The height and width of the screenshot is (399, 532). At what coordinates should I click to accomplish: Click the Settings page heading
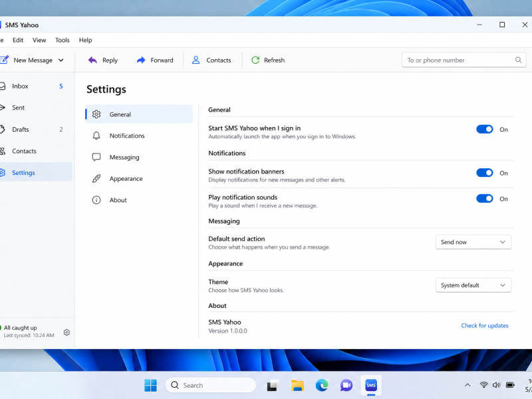pyautogui.click(x=106, y=89)
